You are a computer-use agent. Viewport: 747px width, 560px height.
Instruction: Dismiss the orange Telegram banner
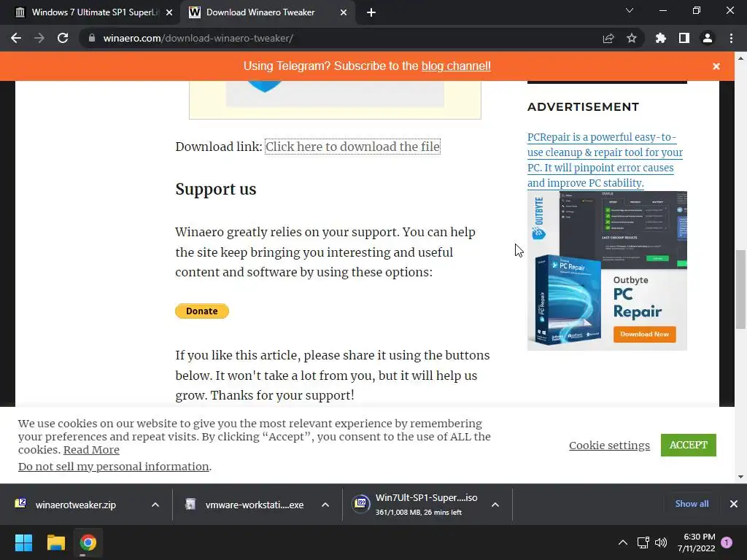click(716, 66)
